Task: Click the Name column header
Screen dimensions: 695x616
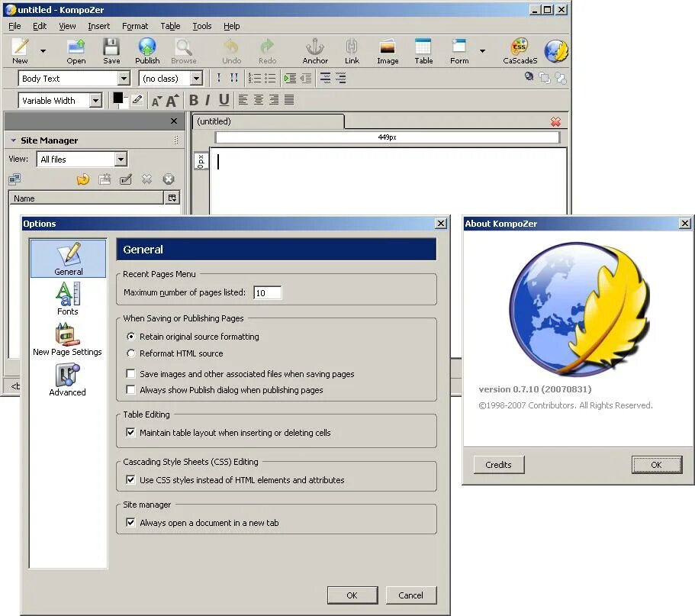Action: pos(86,198)
